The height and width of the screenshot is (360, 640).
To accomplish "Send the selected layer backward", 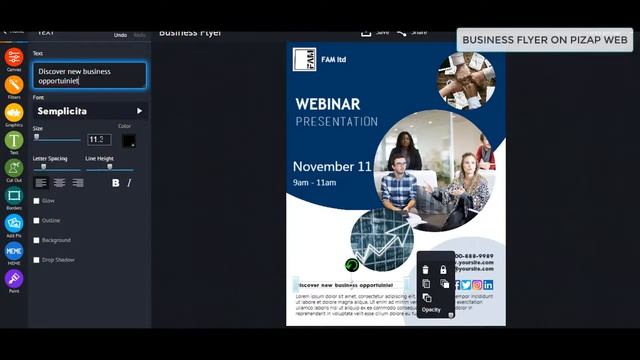I will click(427, 298).
